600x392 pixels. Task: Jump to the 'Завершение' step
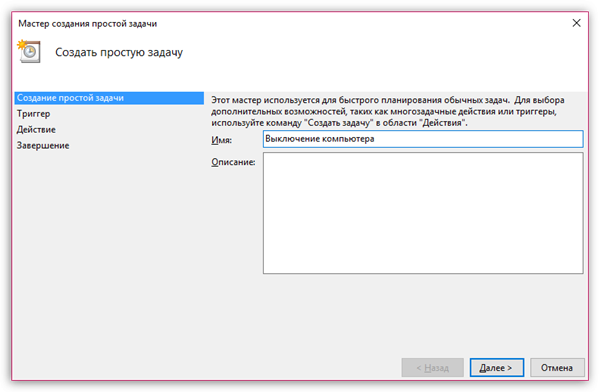pyautogui.click(x=43, y=145)
